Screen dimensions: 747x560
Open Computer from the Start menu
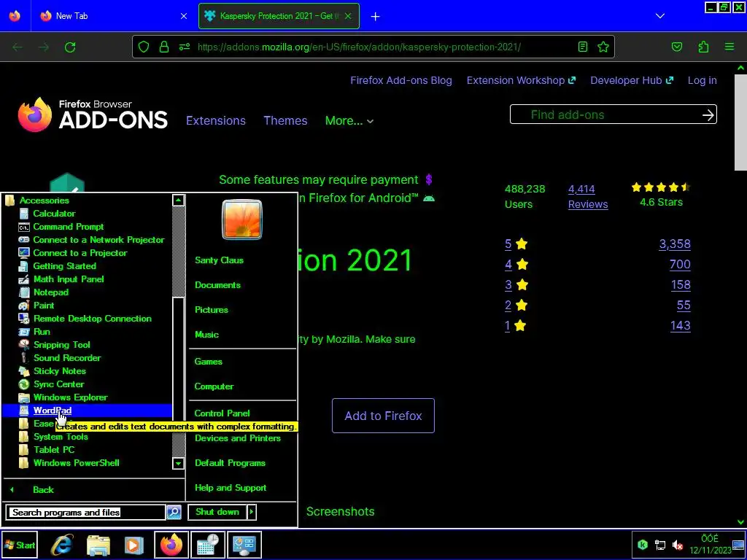click(214, 386)
